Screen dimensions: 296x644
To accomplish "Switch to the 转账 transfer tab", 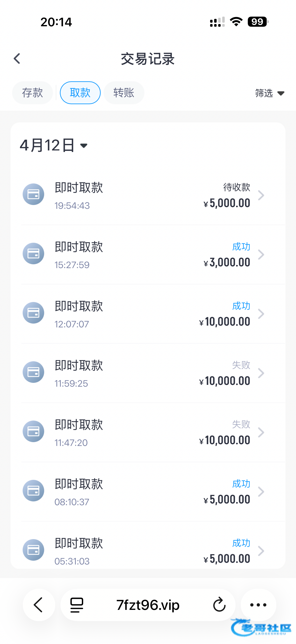I will (x=124, y=93).
